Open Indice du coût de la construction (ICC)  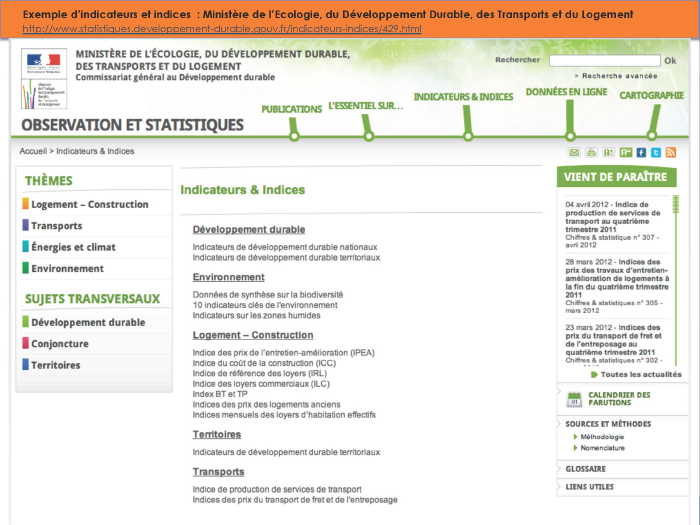coord(264,362)
